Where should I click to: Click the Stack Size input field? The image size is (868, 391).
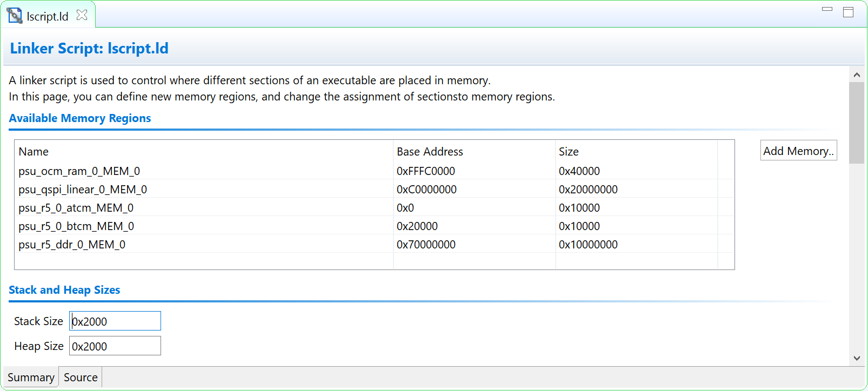115,321
